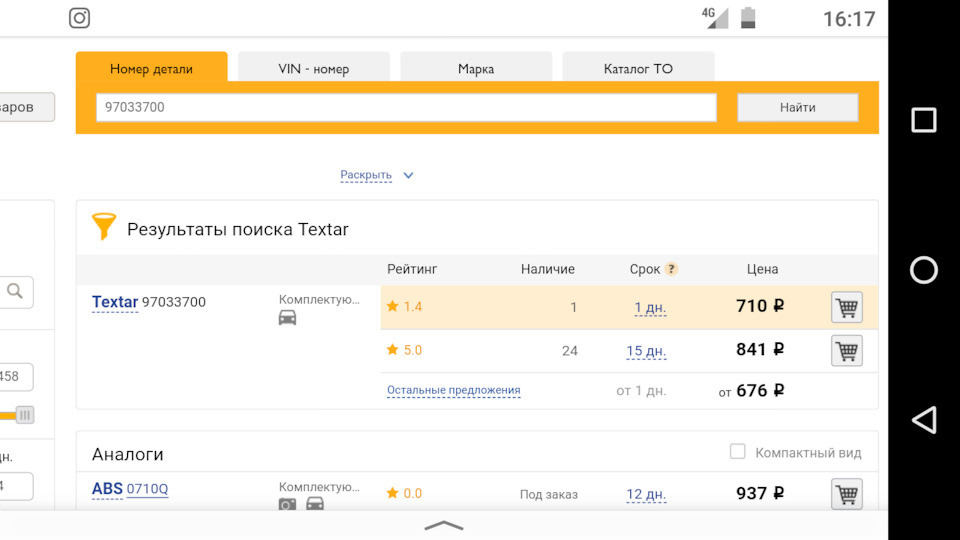Show Остальные предложения for Textar
The image size is (960, 540).
(x=453, y=390)
